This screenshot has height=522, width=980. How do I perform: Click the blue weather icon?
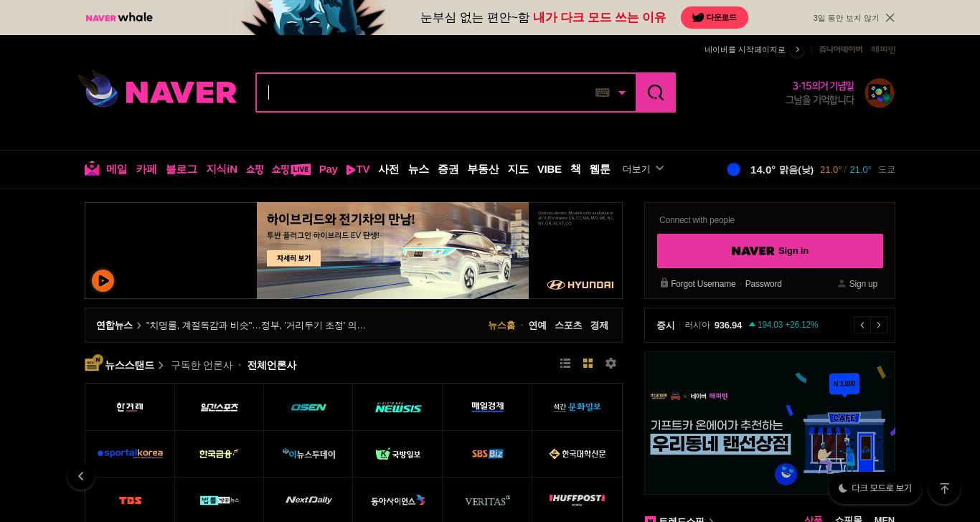[x=733, y=169]
